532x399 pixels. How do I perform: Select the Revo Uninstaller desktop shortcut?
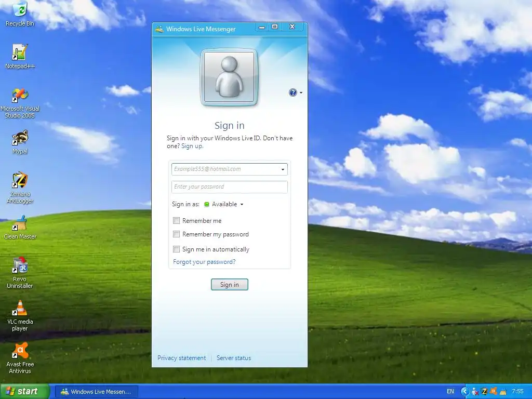pyautogui.click(x=20, y=273)
